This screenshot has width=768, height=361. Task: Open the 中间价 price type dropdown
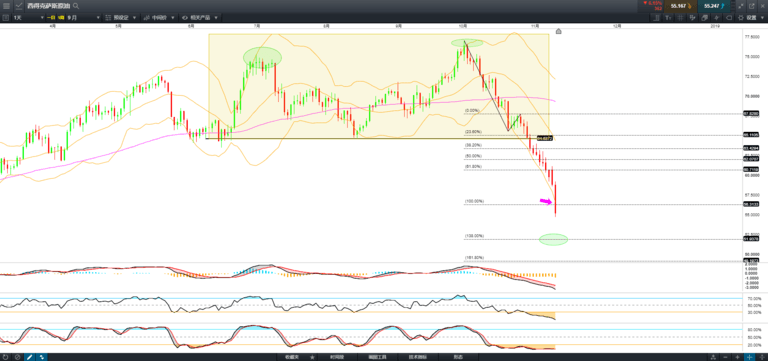(159, 17)
